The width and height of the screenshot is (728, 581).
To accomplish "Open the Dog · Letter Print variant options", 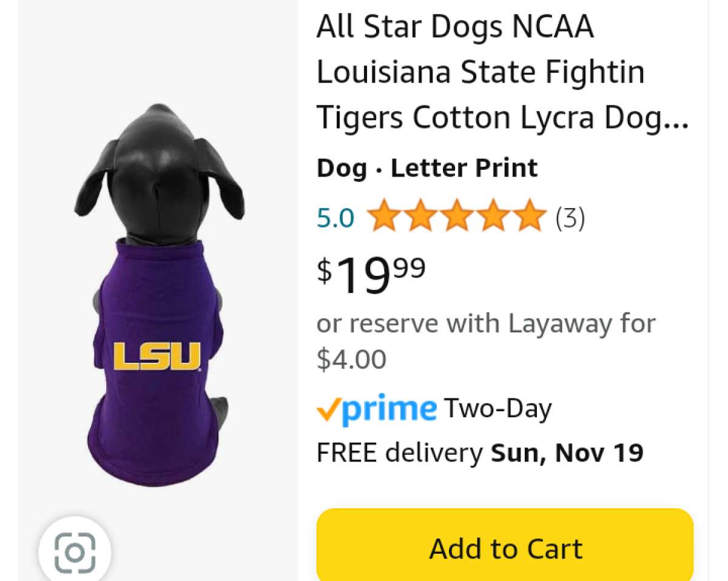I will pyautogui.click(x=426, y=168).
